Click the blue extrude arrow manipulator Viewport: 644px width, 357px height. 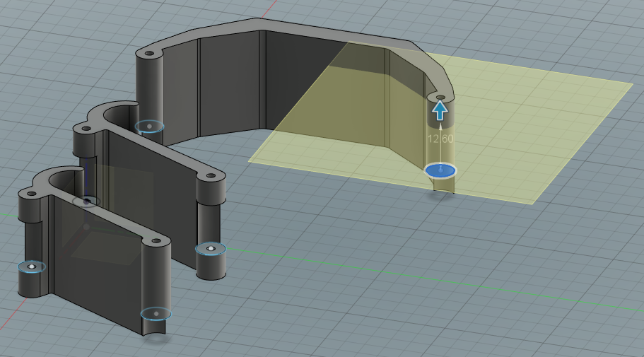coord(440,110)
